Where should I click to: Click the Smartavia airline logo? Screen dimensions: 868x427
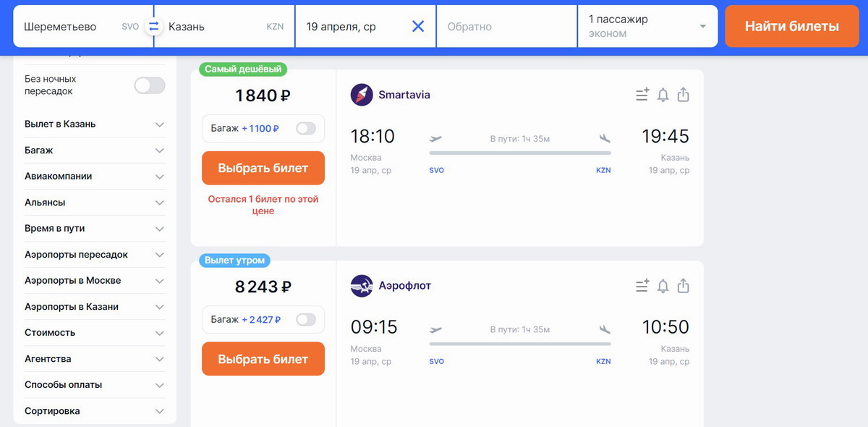point(362,95)
